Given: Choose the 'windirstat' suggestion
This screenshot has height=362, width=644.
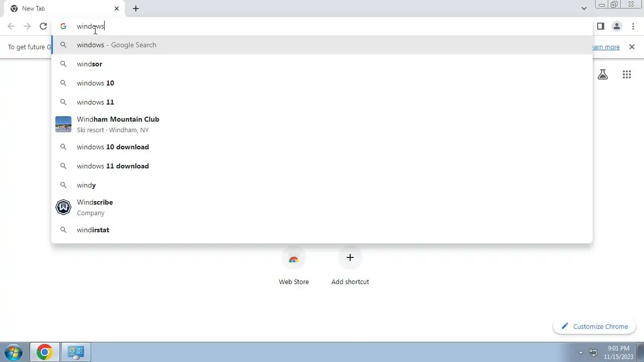Looking at the screenshot, I should coord(322,230).
